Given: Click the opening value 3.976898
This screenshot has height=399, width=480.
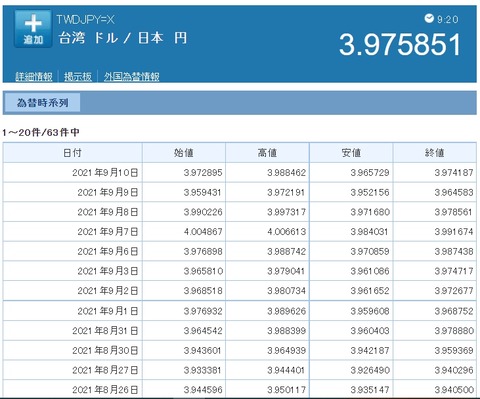Looking at the screenshot, I should tap(203, 251).
